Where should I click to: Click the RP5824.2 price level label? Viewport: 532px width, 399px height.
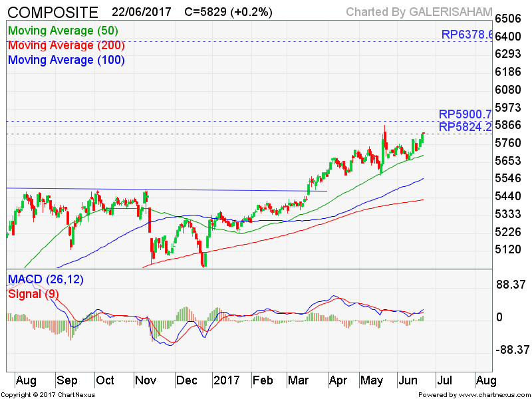(465, 126)
